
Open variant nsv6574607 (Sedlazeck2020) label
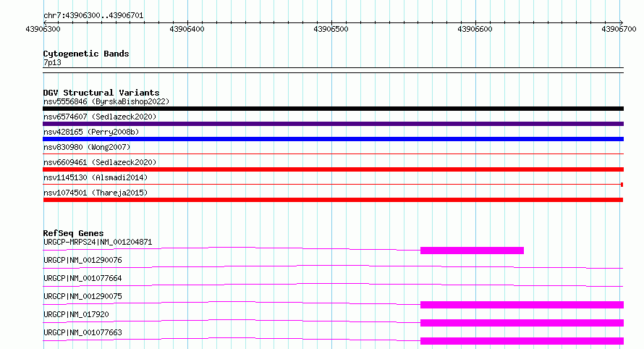pos(100,117)
